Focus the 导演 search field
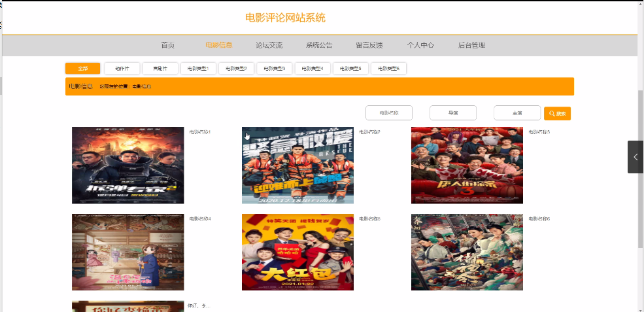The image size is (644, 312). 453,113
